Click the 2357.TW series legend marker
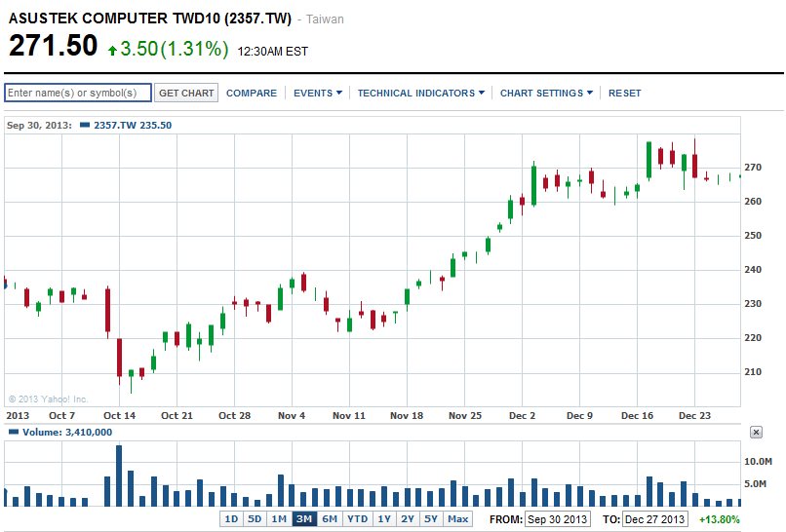Image resolution: width=786 pixels, height=532 pixels. tap(85, 125)
